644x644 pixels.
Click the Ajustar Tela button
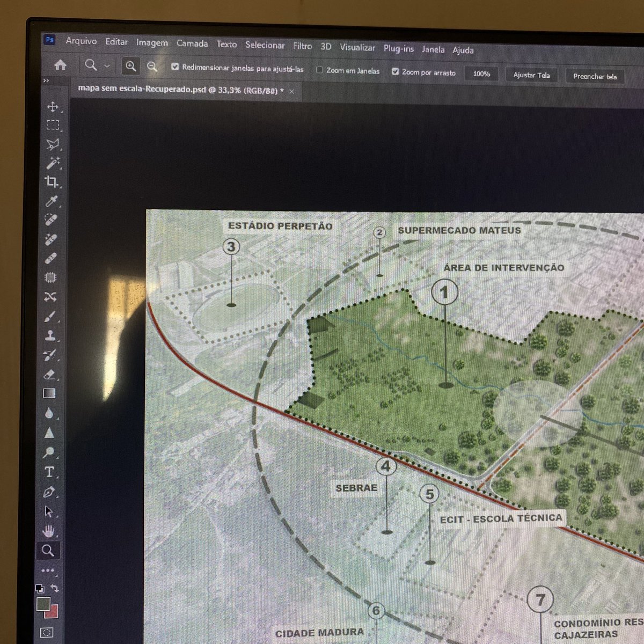pyautogui.click(x=531, y=75)
